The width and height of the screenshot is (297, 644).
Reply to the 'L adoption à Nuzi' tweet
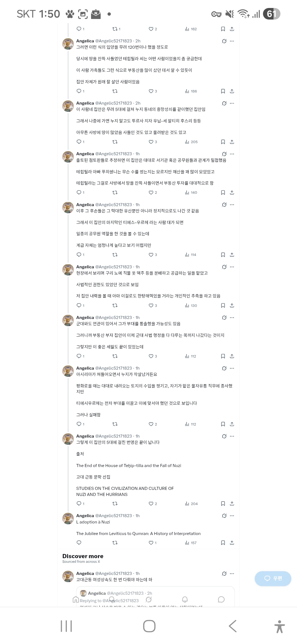[79, 542]
